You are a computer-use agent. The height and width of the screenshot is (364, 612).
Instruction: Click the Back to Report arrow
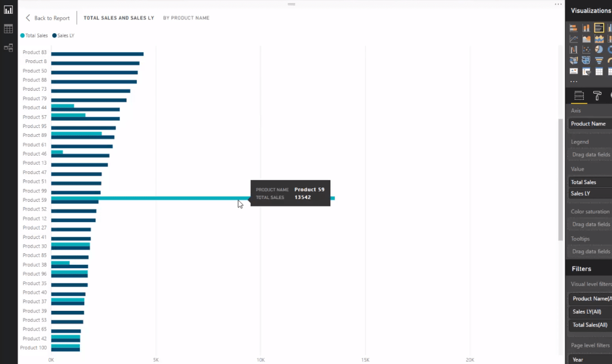(28, 18)
